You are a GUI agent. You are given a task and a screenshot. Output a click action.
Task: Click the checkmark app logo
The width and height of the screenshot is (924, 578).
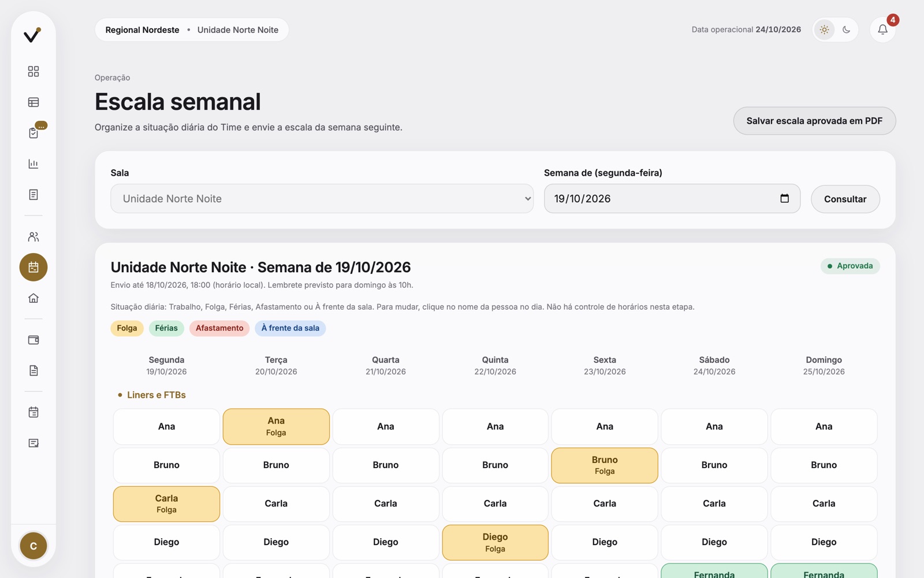[33, 35]
